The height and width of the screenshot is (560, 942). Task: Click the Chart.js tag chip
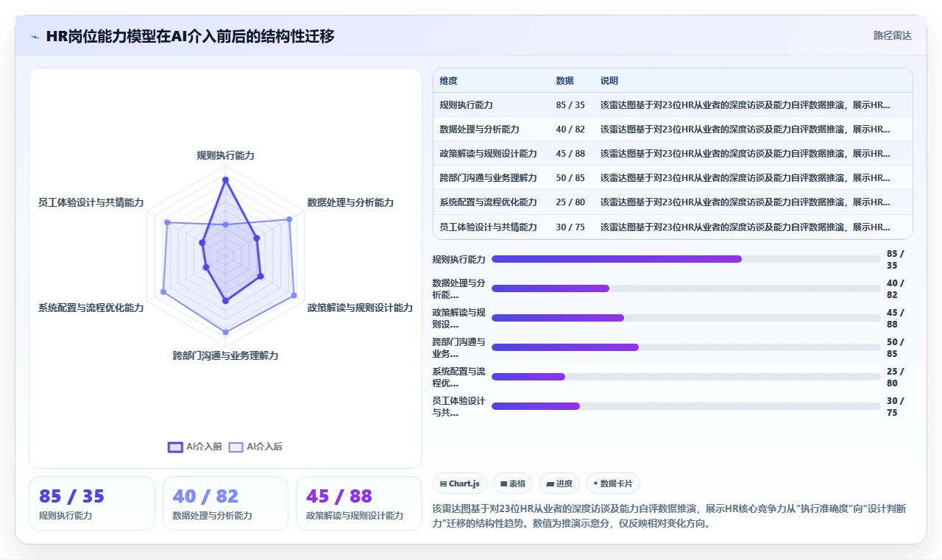[x=460, y=483]
